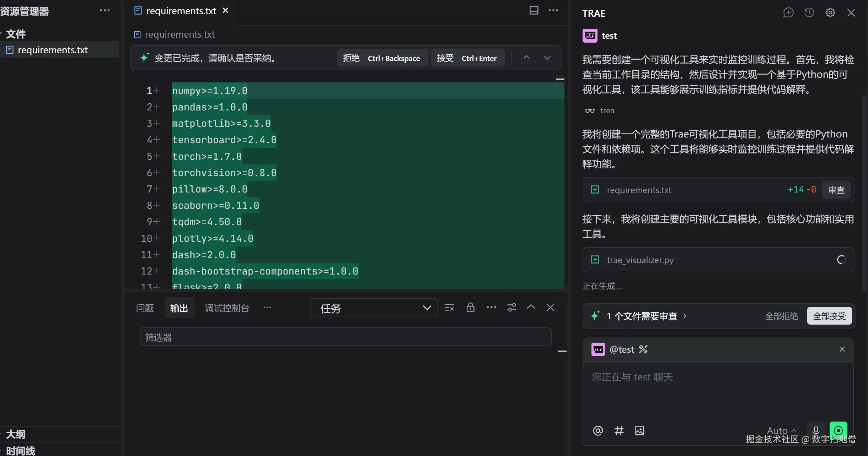Attach an image to the chat
The width and height of the screenshot is (868, 456).
(639, 430)
